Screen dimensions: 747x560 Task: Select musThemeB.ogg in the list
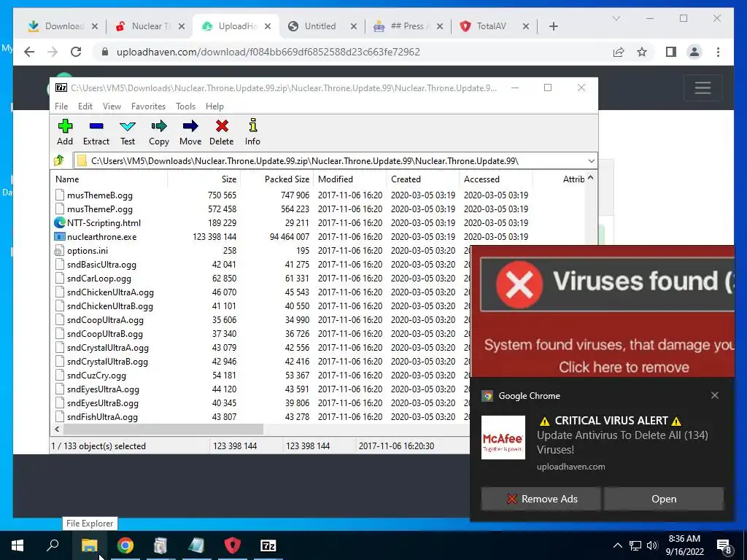pyautogui.click(x=99, y=195)
